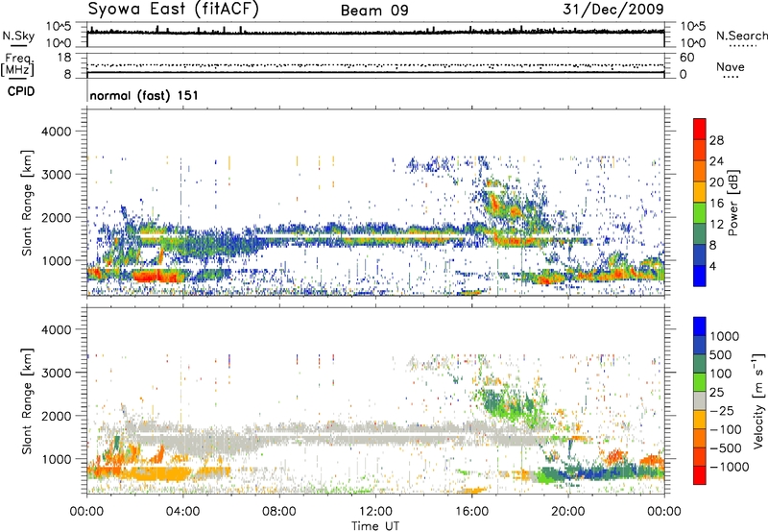Click the '28' tick on the power colorbar
Viewport: 768px width, 532px height.
pyautogui.click(x=716, y=140)
